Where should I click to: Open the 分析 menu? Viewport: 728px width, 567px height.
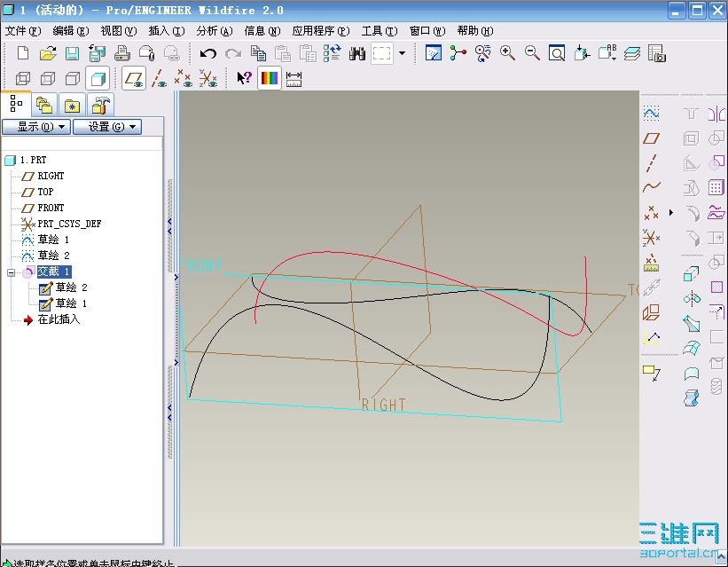[x=214, y=31]
